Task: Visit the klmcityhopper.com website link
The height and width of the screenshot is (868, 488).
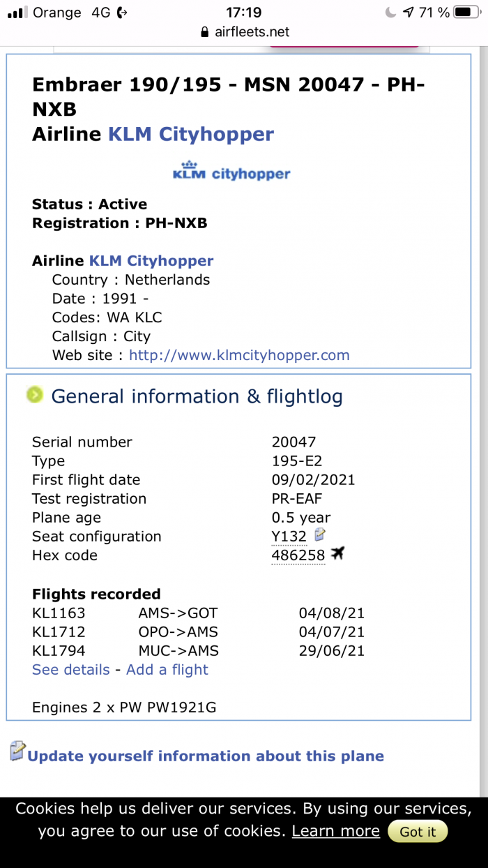Action: [239, 355]
